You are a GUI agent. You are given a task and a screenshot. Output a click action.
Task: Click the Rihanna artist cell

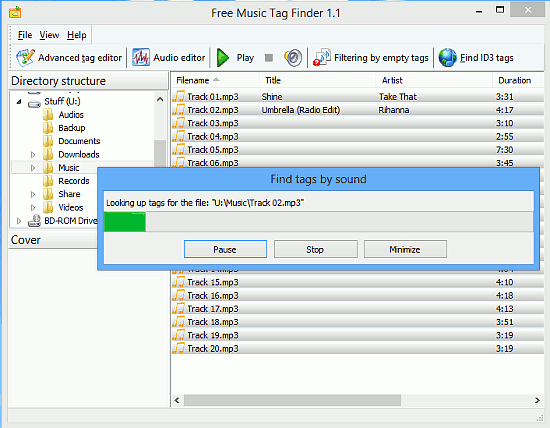pos(394,110)
